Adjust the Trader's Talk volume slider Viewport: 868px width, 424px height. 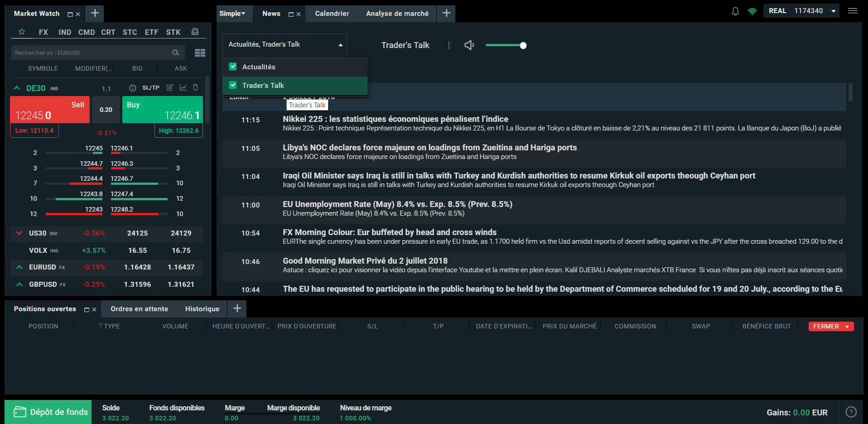point(523,45)
